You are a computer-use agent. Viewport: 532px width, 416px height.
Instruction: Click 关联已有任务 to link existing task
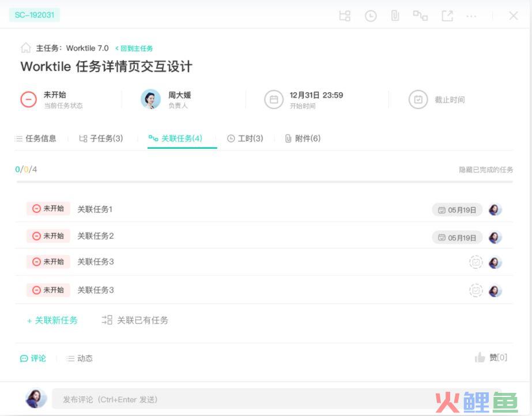coord(135,320)
